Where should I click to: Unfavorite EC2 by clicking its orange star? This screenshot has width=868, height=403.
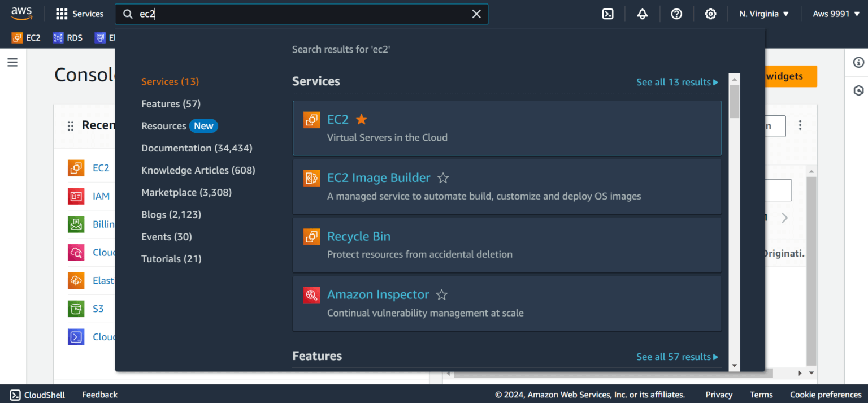(361, 119)
